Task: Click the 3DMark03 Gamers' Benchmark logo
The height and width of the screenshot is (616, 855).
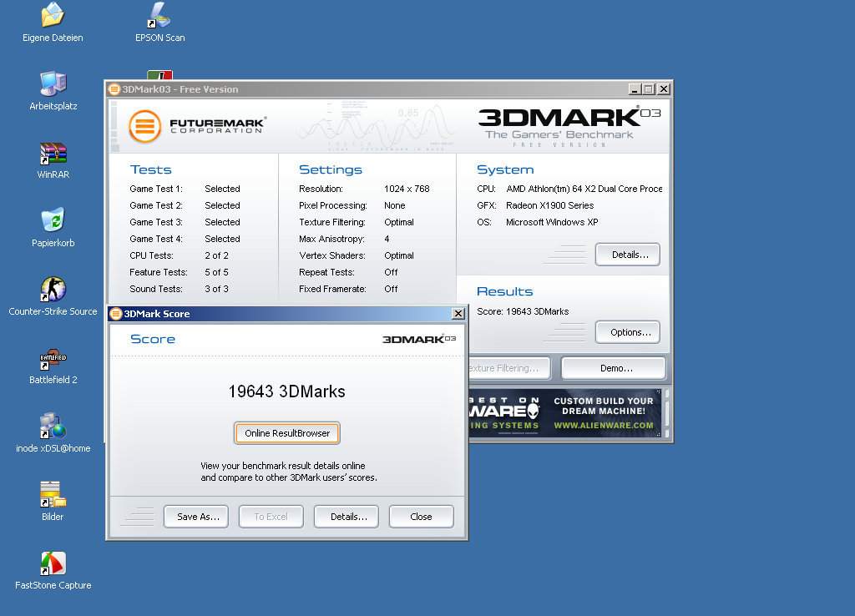Action: 569,127
